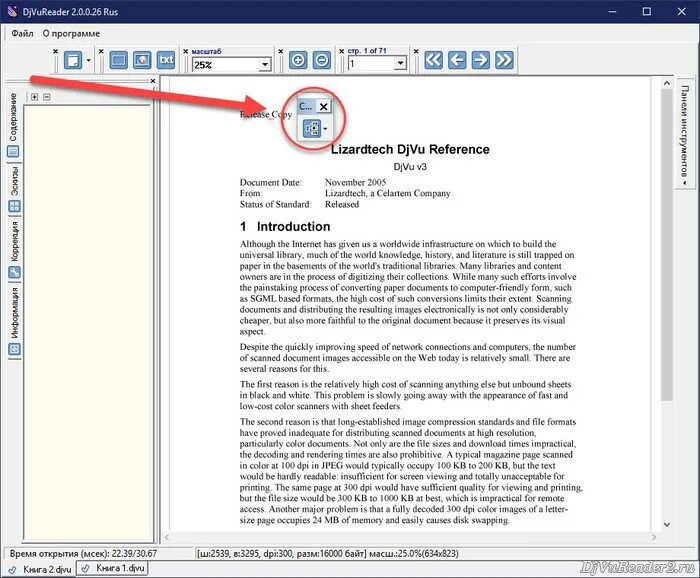This screenshot has height=578, width=700.
Task: Click the 'Lizardtech DjVu Reference' heading
Action: click(410, 149)
